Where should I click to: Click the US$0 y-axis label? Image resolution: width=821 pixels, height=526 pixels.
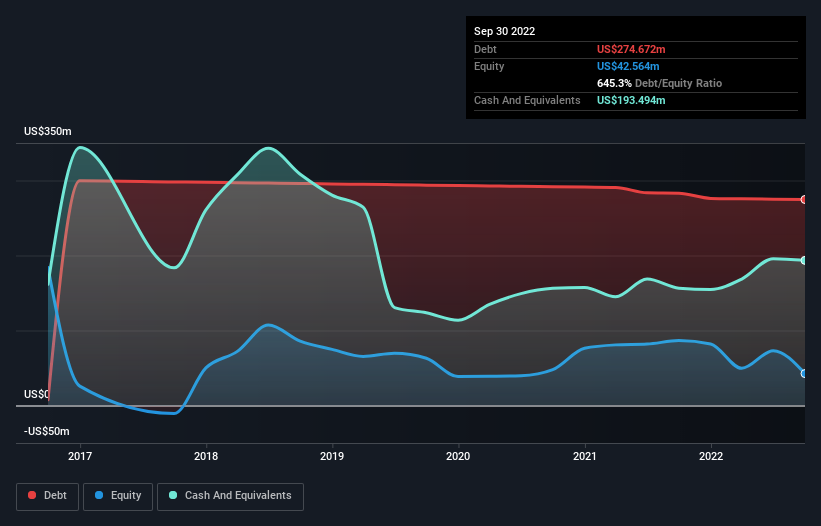(37, 394)
